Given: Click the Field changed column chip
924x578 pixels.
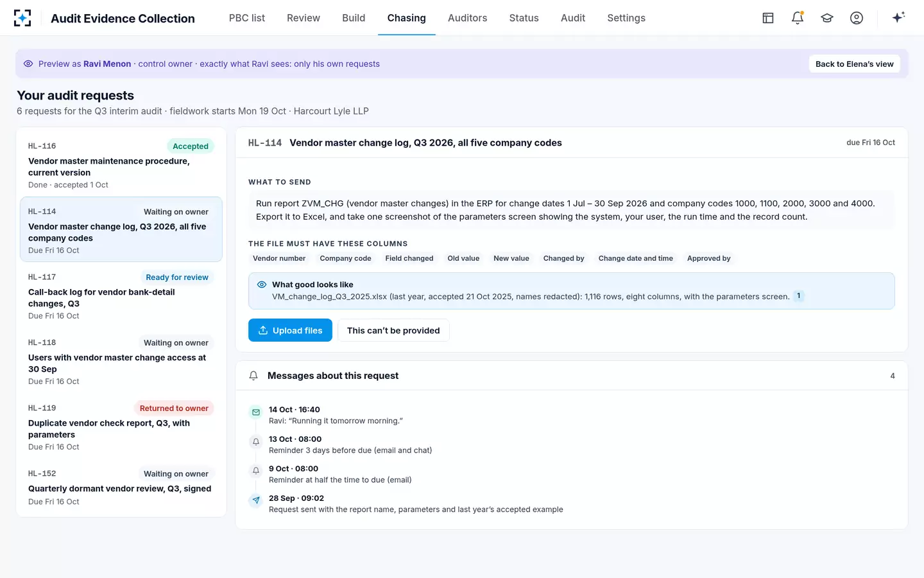Looking at the screenshot, I should tap(409, 258).
